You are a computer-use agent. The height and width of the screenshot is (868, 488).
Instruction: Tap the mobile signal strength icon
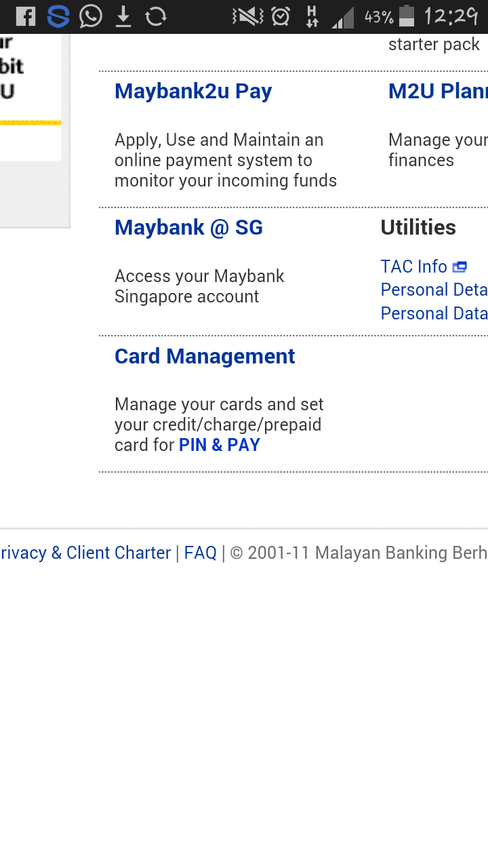(343, 18)
